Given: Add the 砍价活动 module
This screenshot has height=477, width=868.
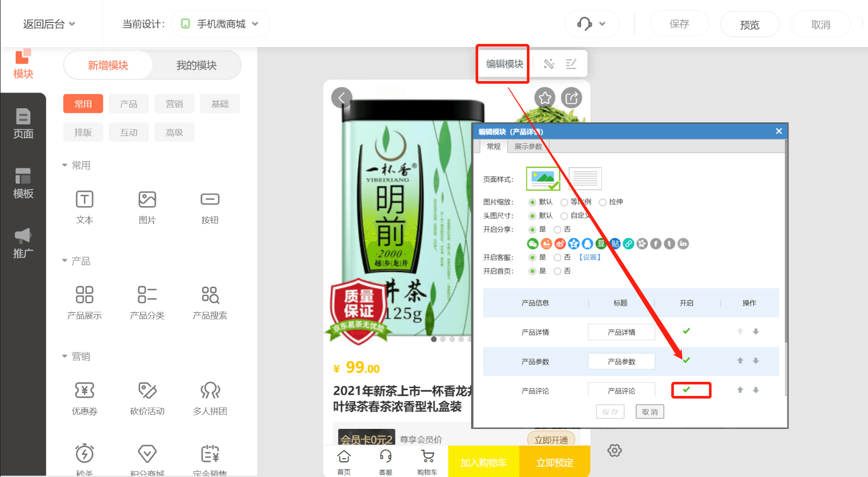Looking at the screenshot, I should pyautogui.click(x=147, y=399).
